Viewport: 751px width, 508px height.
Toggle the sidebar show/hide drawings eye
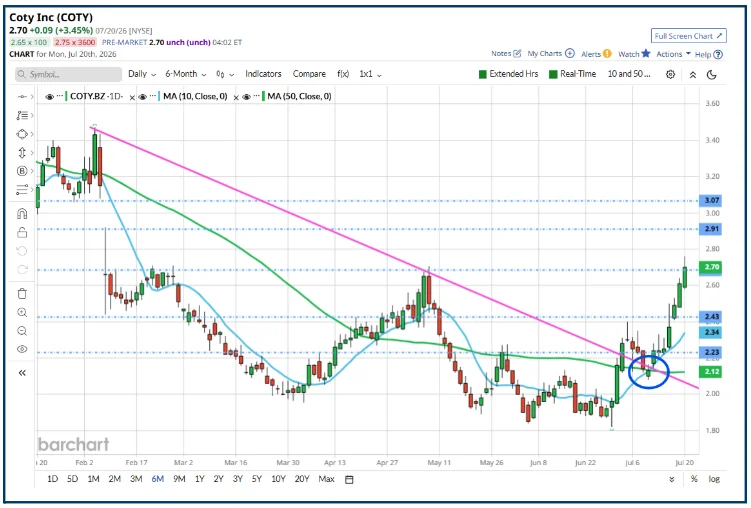[22, 349]
